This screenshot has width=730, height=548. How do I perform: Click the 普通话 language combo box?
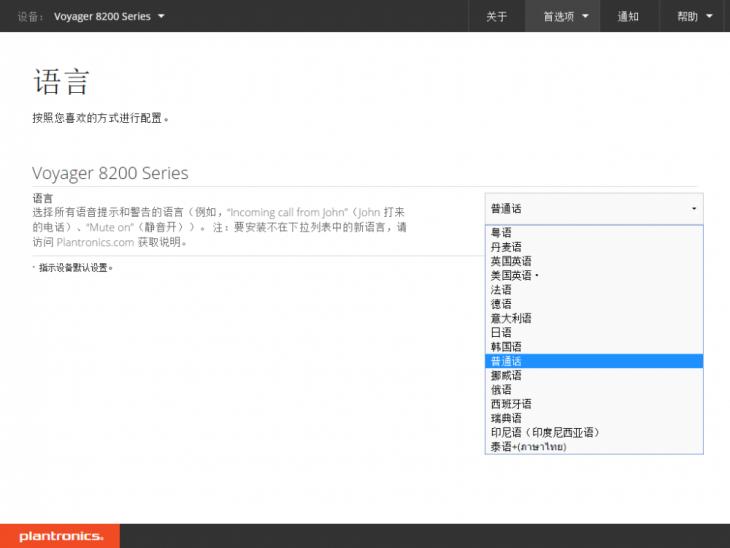pyautogui.click(x=594, y=209)
